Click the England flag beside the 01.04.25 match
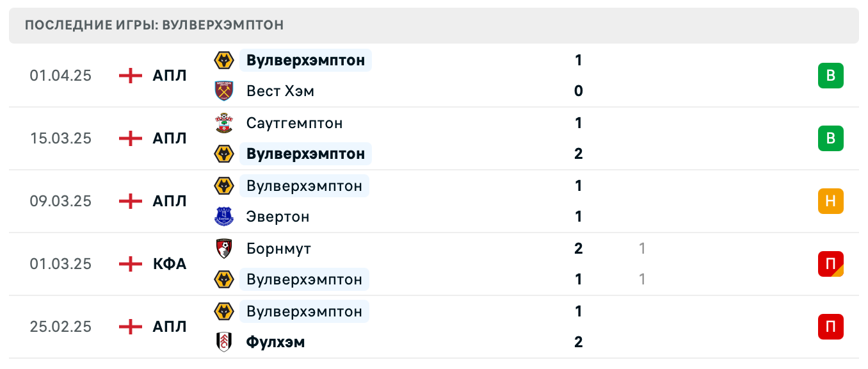 [130, 76]
